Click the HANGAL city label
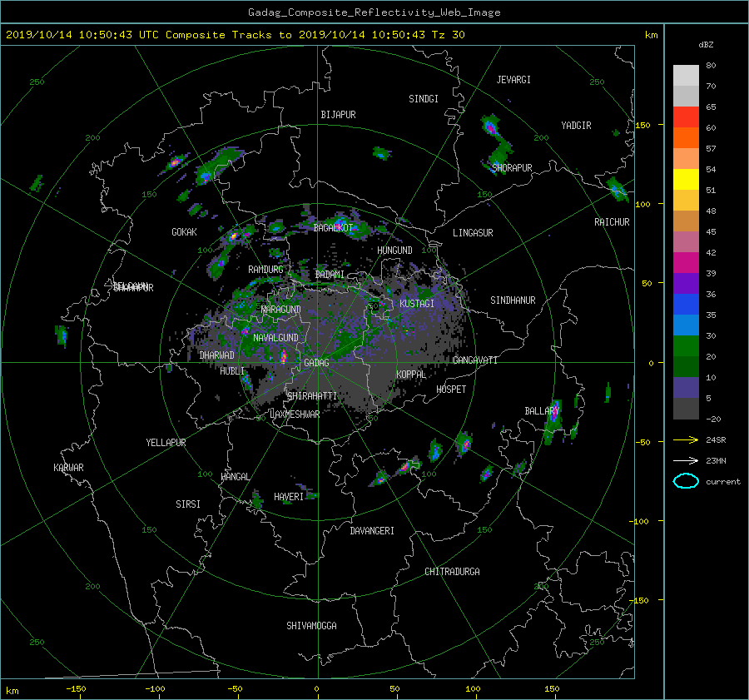Viewport: 749px width, 700px height. pos(235,477)
